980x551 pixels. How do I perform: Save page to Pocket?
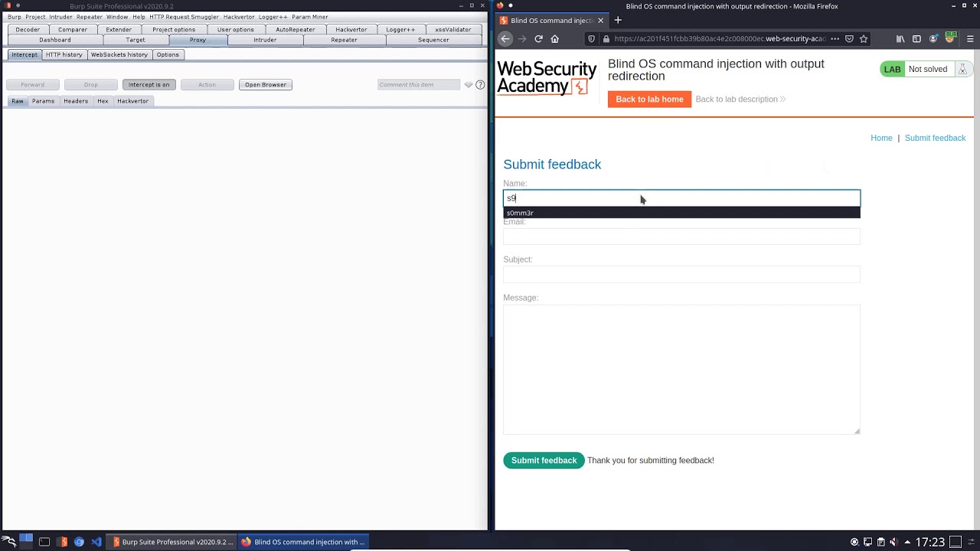tap(849, 39)
